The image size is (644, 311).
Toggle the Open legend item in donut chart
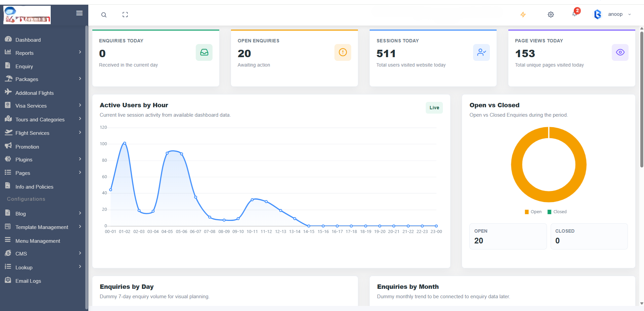point(533,212)
